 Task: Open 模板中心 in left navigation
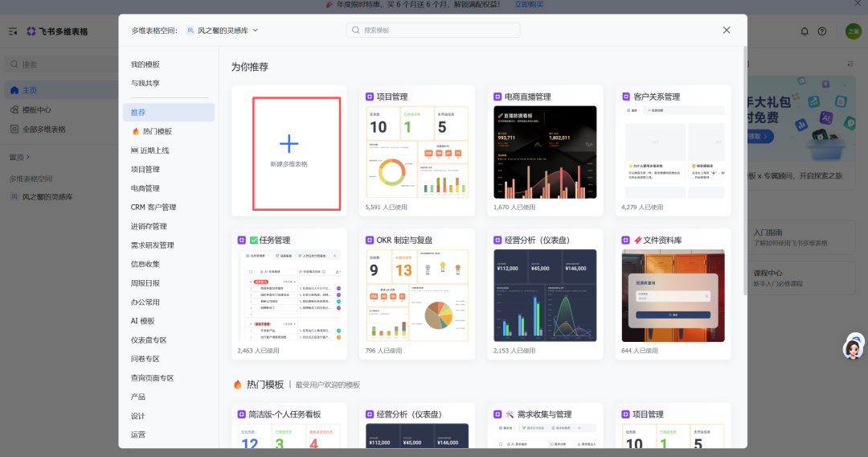pos(36,109)
